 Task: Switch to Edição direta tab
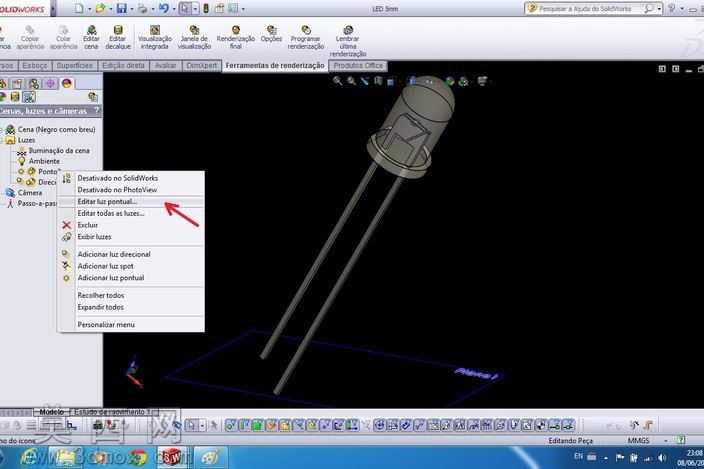123,66
